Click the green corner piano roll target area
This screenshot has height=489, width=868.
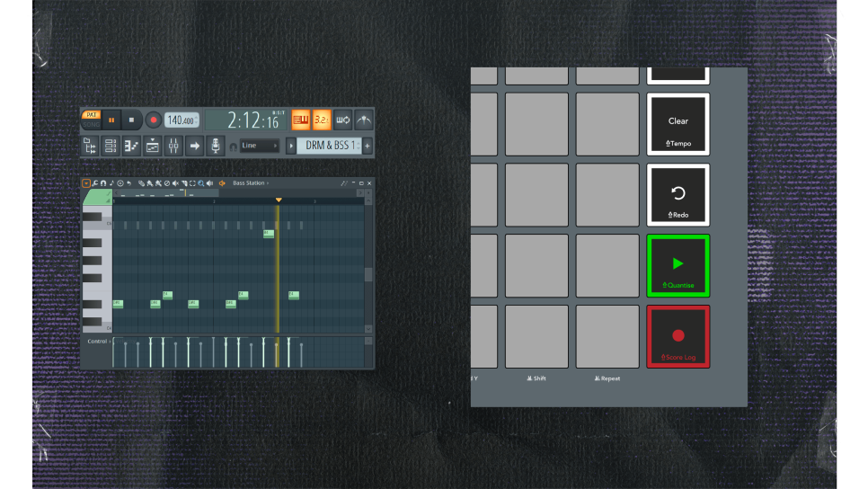97,197
